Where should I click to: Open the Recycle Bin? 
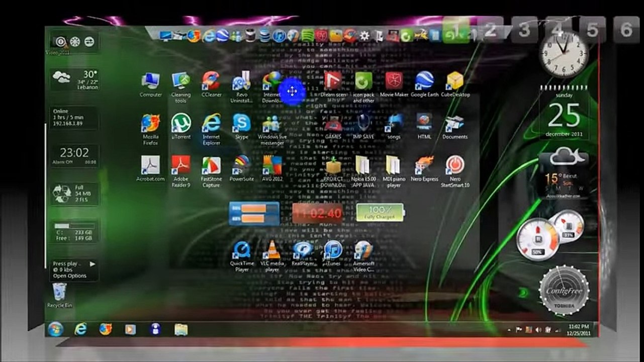[x=59, y=296]
